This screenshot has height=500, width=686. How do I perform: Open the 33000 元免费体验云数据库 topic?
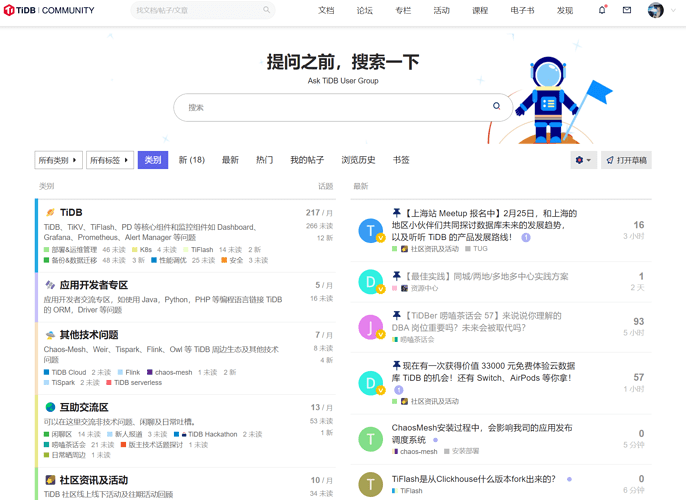tap(483, 372)
